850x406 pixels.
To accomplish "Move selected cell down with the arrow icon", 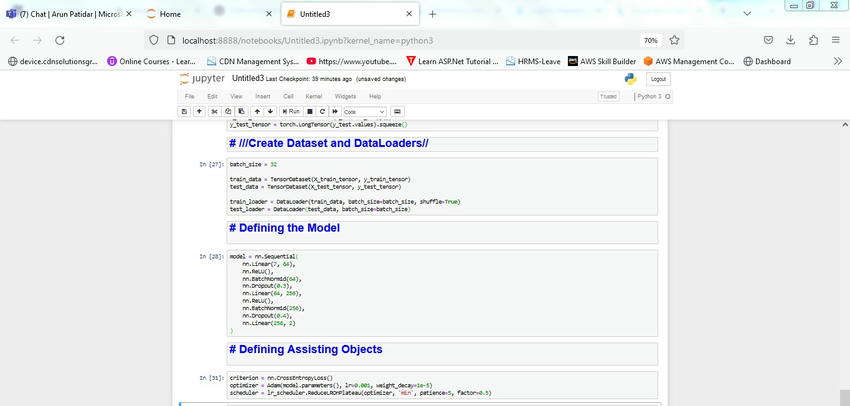I will tap(271, 111).
